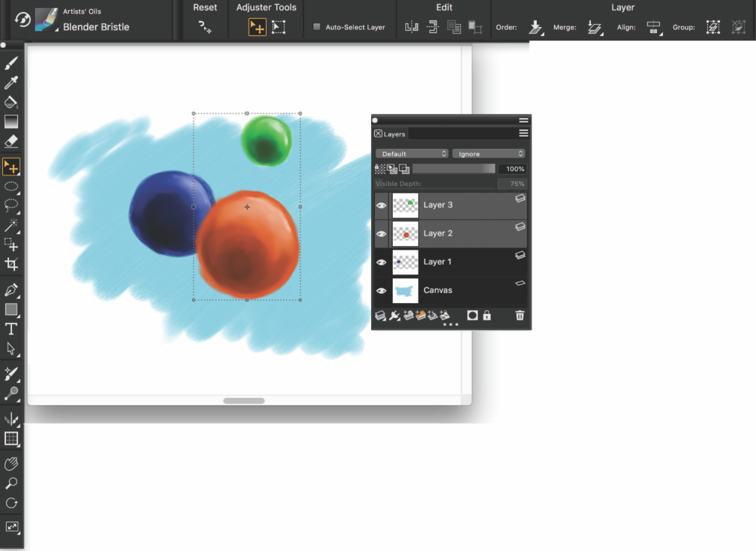Enable Auto-Select Layer
The image size is (756, 551).
pos(316,27)
